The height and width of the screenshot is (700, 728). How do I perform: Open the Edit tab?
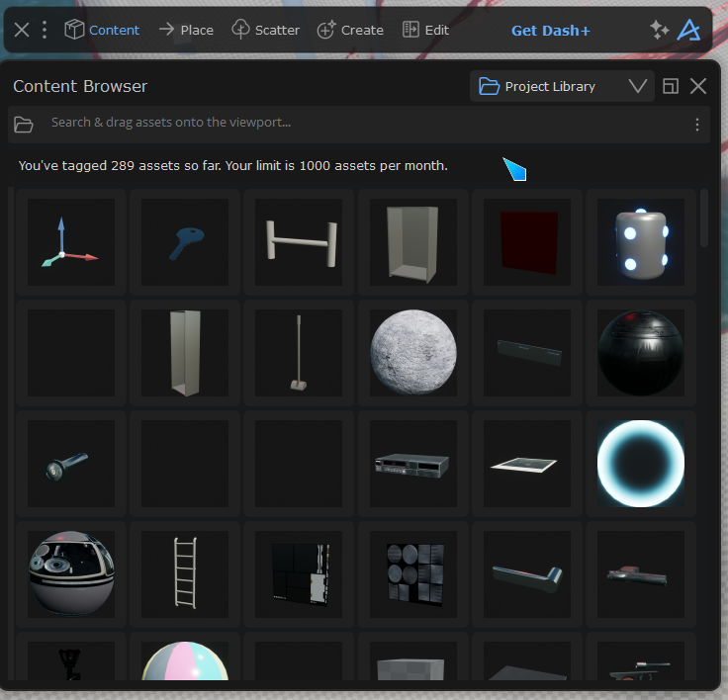coord(425,31)
